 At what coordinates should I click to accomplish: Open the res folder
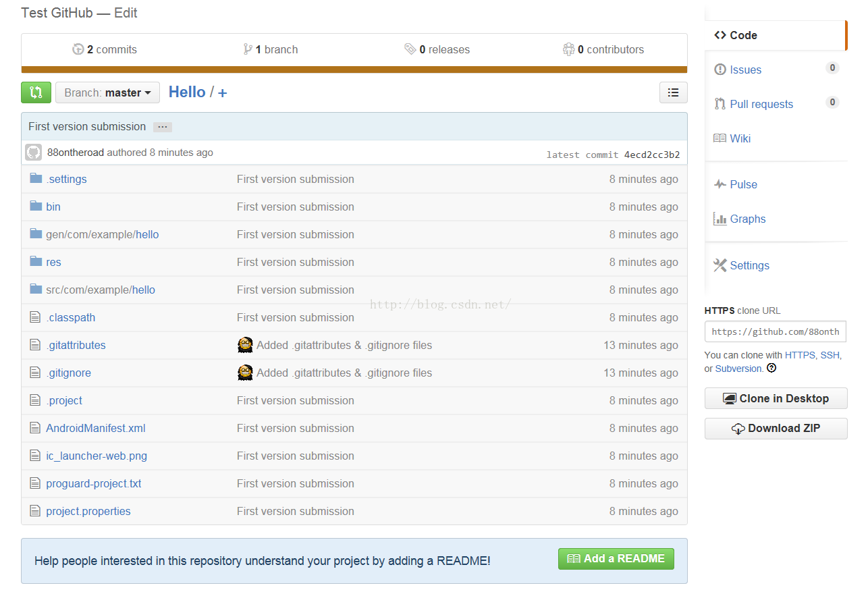53,262
